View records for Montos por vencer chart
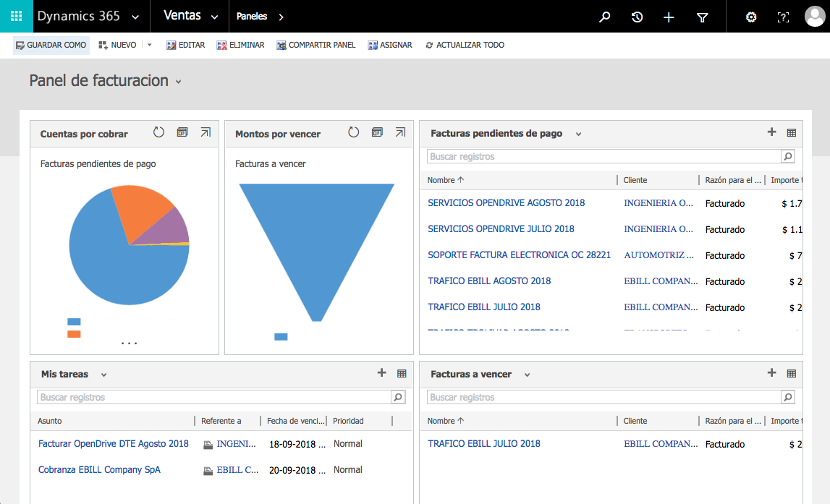Screen dimensions: 830x504 [377, 132]
